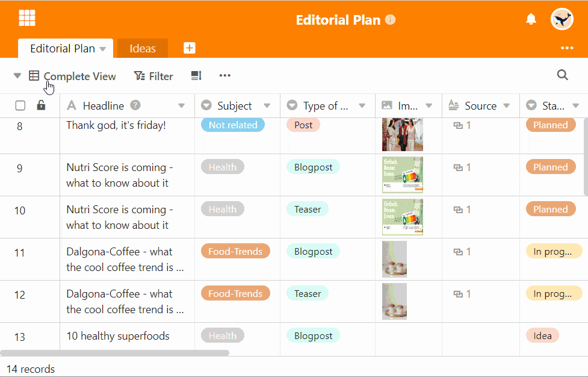Expand the views list triangle

click(17, 76)
